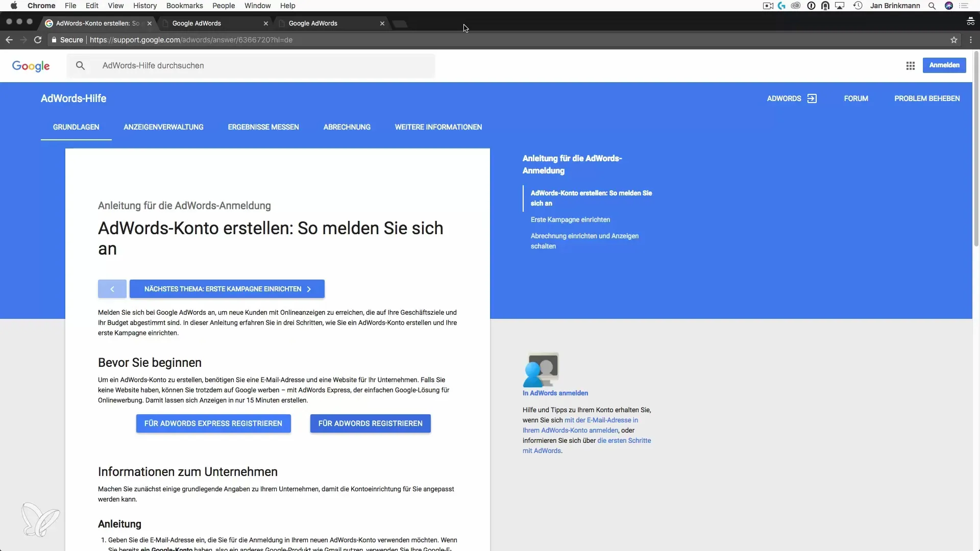Activate Siri from the menu bar

point(949,6)
